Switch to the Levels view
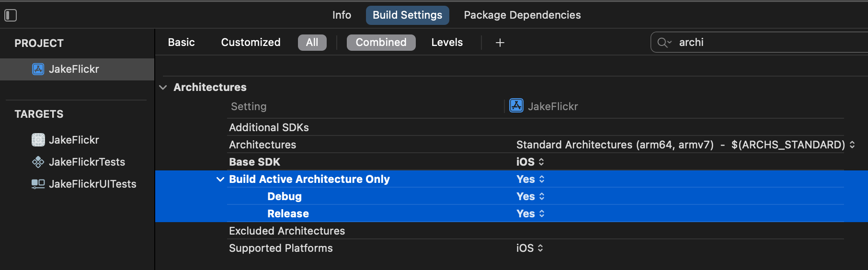This screenshot has width=868, height=270. pyautogui.click(x=446, y=43)
